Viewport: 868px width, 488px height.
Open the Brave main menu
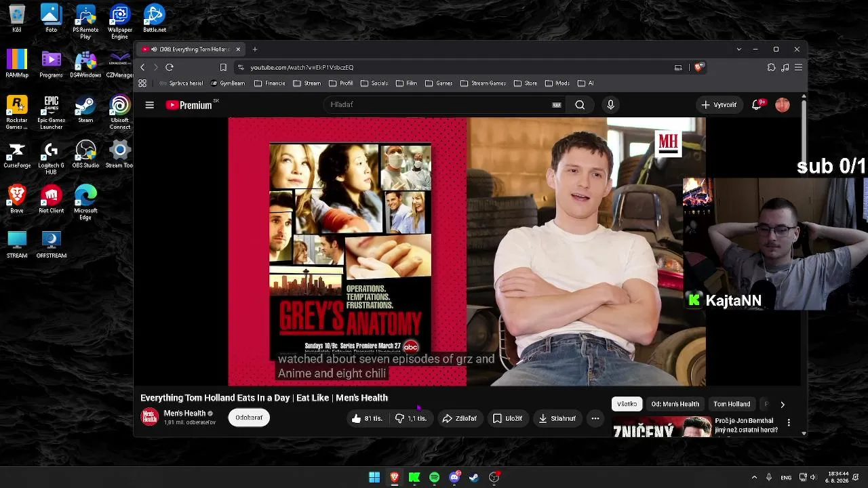tap(798, 68)
